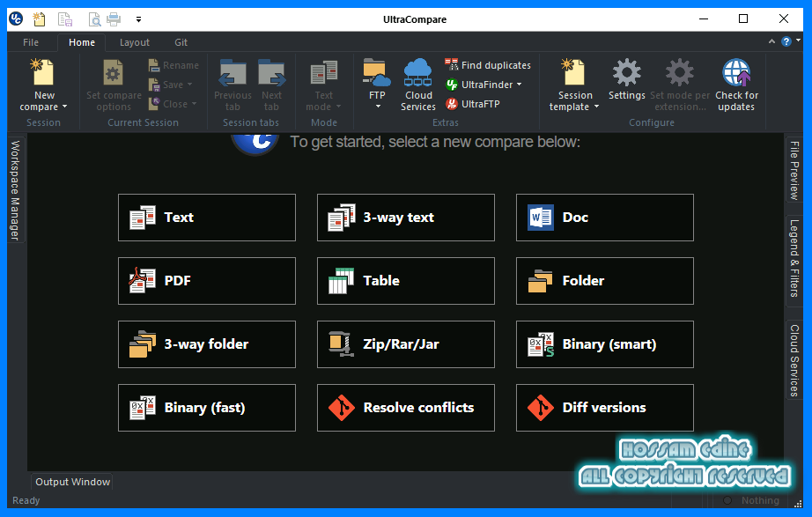Image resolution: width=812 pixels, height=517 pixels.
Task: Click Set mode per extension icon
Action: point(679,72)
